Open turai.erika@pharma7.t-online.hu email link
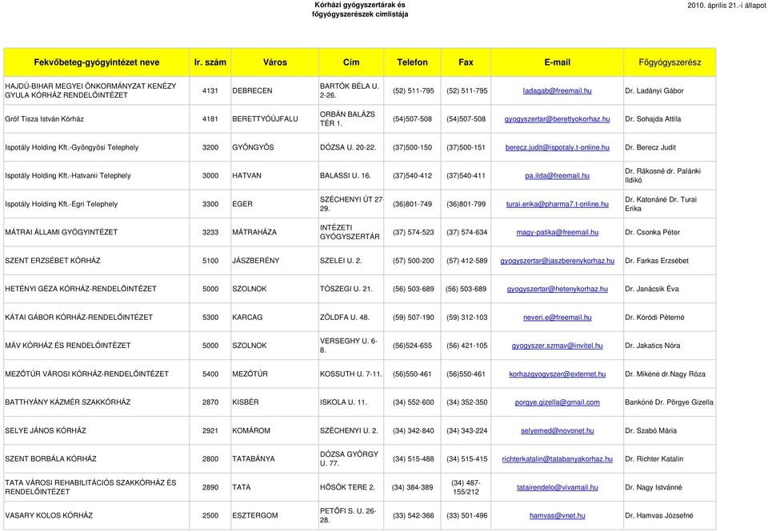 [557, 204]
